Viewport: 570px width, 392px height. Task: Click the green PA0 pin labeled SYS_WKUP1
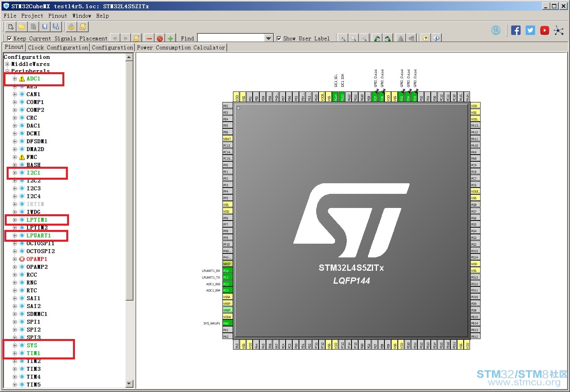pos(228,323)
